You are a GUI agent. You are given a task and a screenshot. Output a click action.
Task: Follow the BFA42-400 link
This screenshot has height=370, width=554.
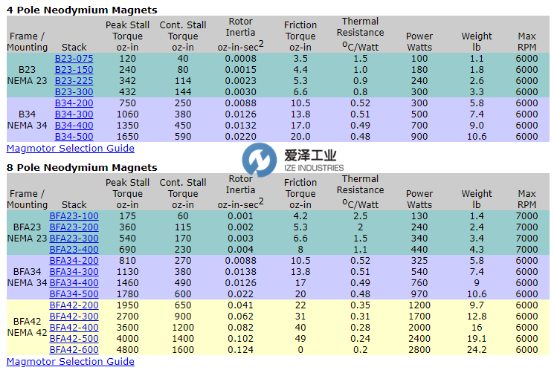coord(74,328)
